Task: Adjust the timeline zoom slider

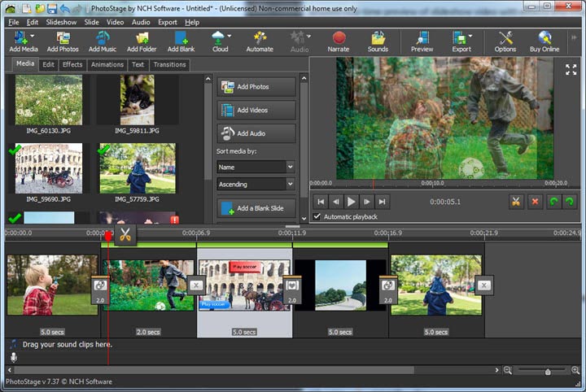Action: 547,371
